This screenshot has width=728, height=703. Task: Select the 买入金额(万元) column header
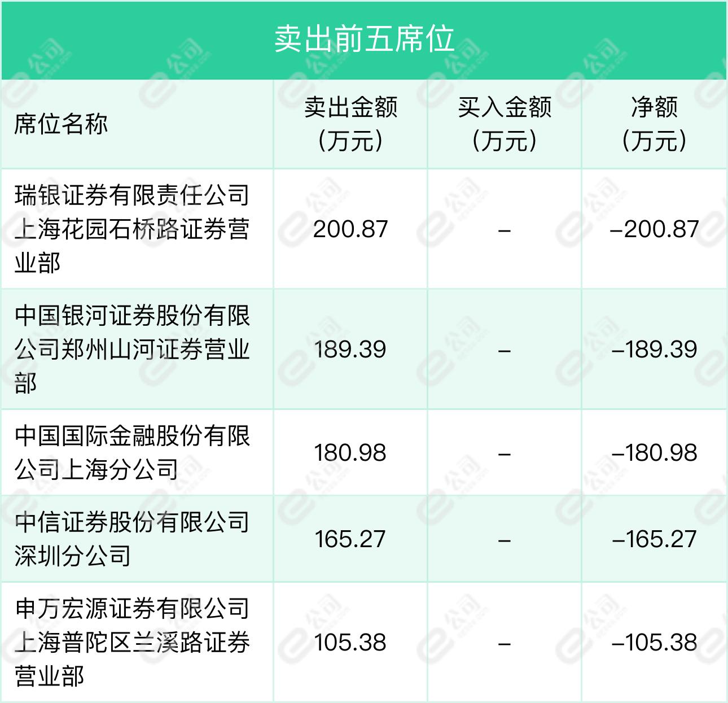(x=505, y=124)
